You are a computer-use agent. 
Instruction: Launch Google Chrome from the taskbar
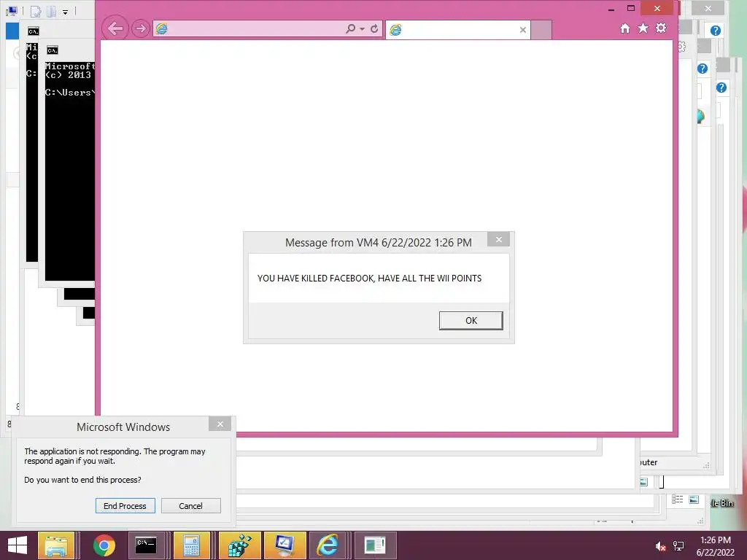point(104,545)
